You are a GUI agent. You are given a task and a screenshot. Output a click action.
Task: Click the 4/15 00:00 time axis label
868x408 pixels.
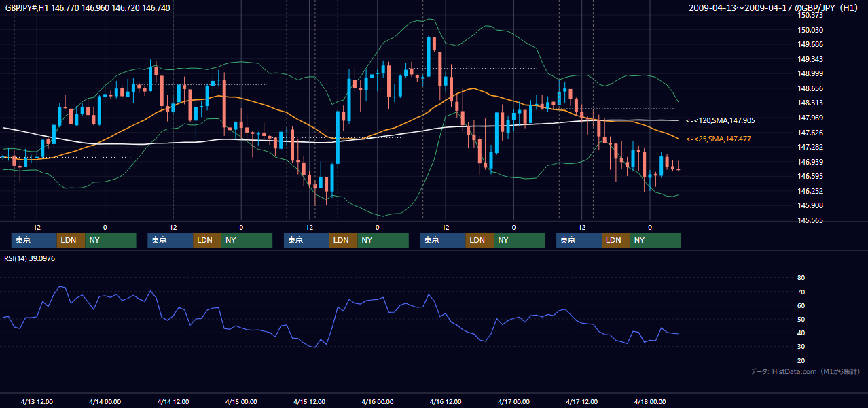coord(241,402)
